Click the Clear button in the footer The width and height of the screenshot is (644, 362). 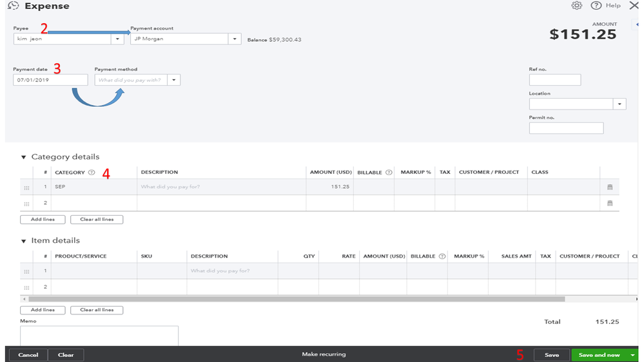pos(66,355)
